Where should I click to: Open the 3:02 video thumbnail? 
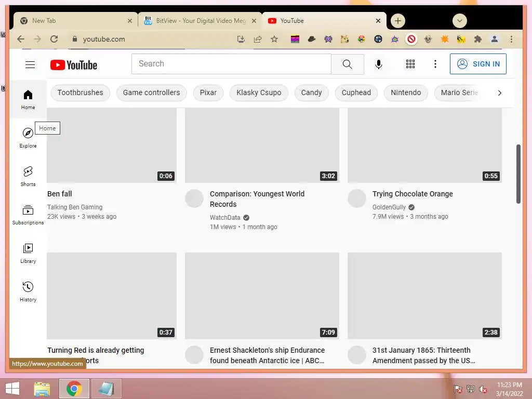click(x=262, y=145)
